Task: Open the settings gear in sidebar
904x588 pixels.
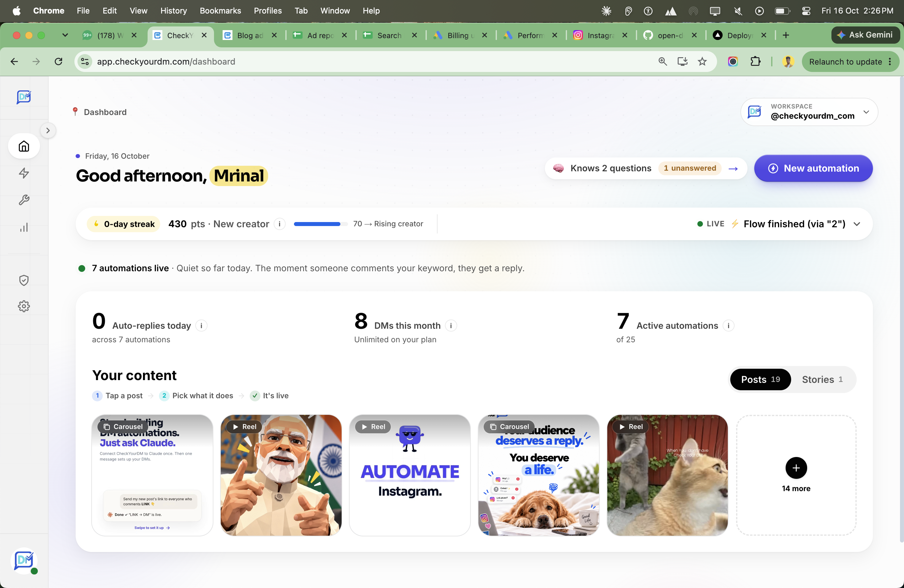Action: (24, 306)
